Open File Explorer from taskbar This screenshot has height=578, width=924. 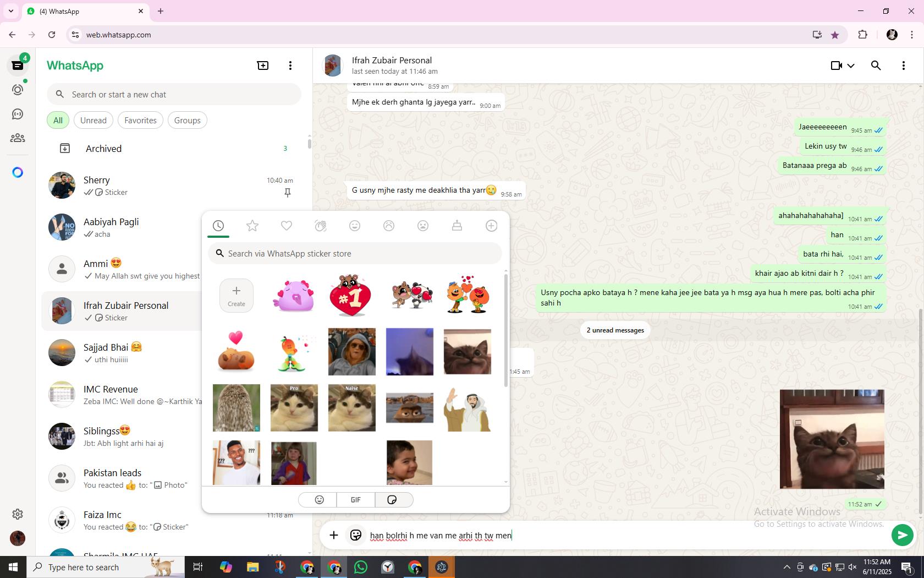coord(252,567)
